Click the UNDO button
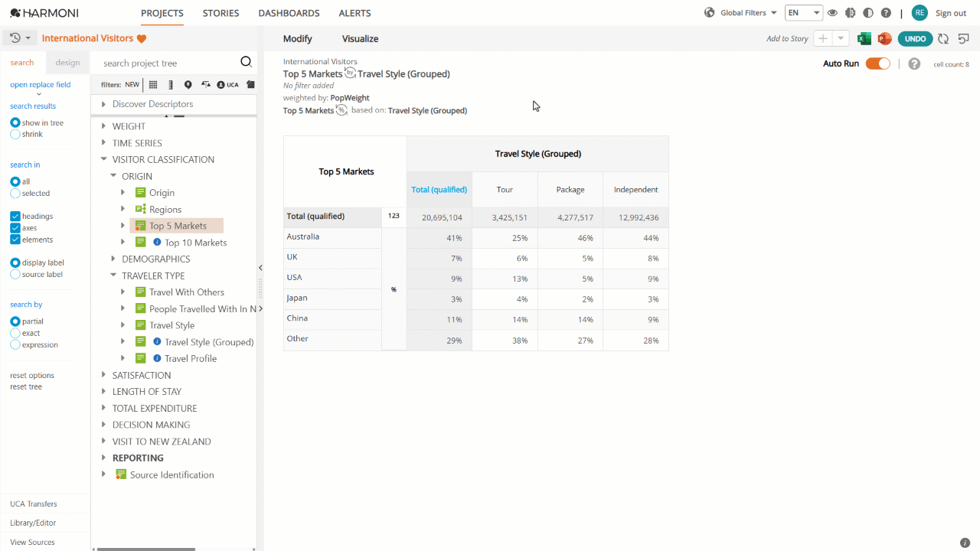The height and width of the screenshot is (551, 980). tap(915, 38)
